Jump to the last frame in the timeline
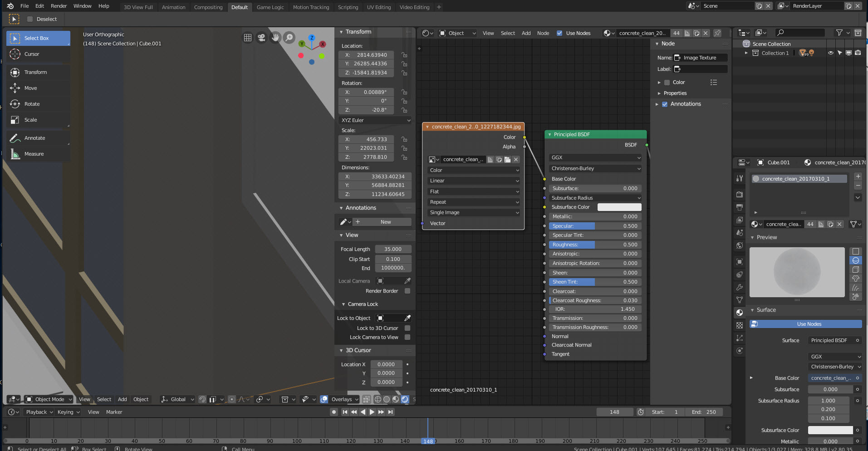The image size is (868, 451). [x=391, y=412]
